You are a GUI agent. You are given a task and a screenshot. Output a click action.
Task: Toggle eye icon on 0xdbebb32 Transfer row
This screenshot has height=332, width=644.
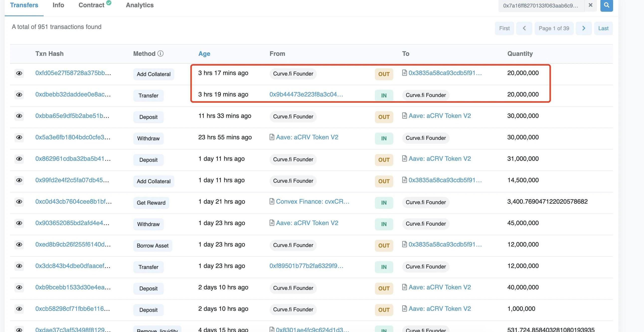click(19, 95)
